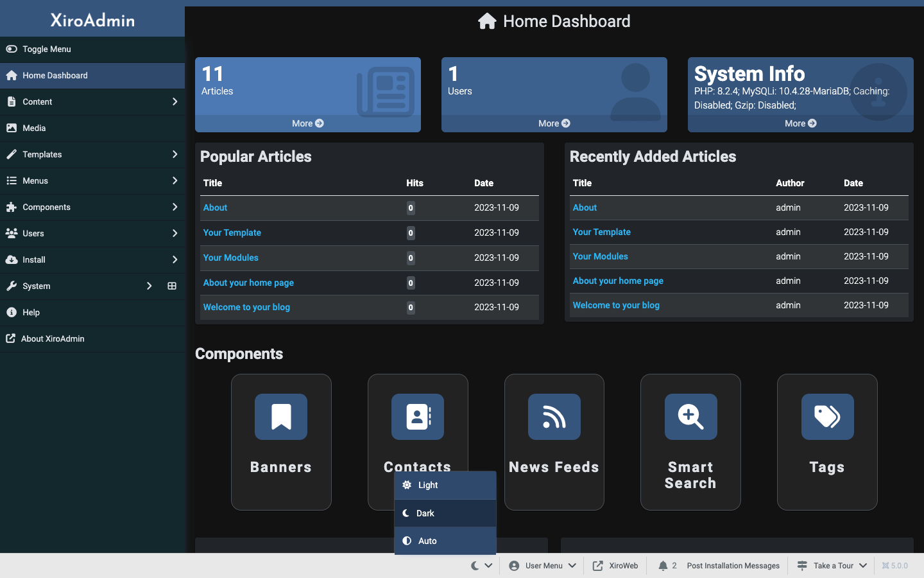Click the notifications bell icon

click(x=663, y=566)
